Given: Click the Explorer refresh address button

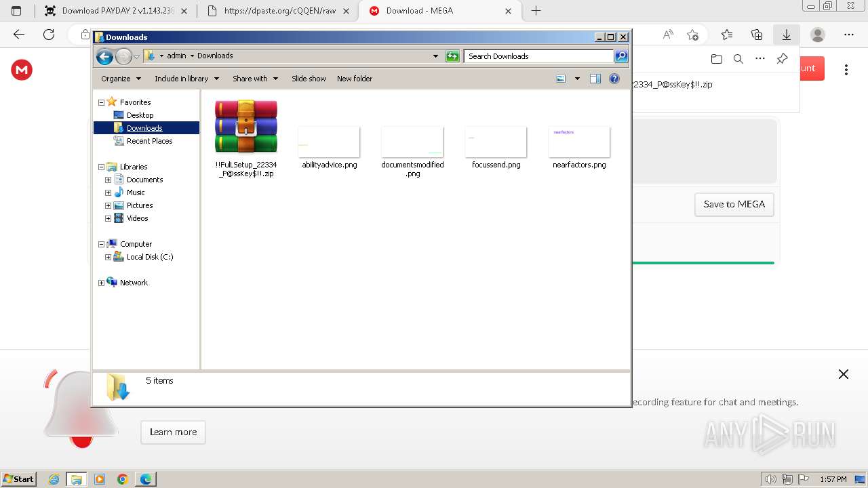Looking at the screenshot, I should [452, 56].
